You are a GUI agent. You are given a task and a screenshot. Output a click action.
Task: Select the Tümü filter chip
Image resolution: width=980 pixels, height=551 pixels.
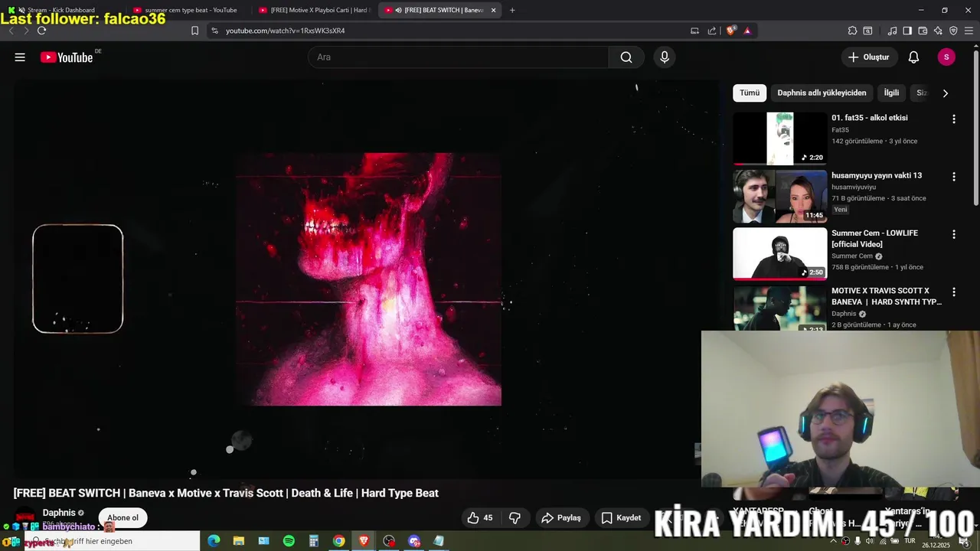(750, 93)
